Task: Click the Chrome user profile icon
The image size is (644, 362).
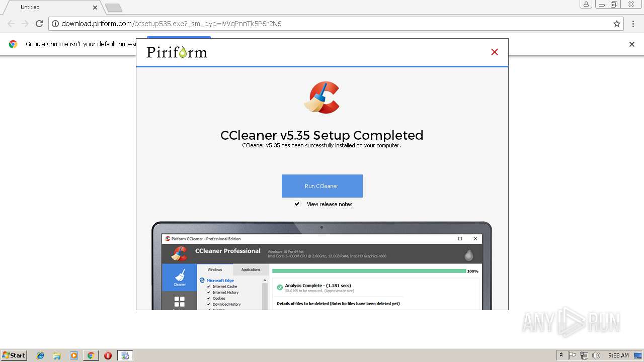Action: [x=586, y=4]
